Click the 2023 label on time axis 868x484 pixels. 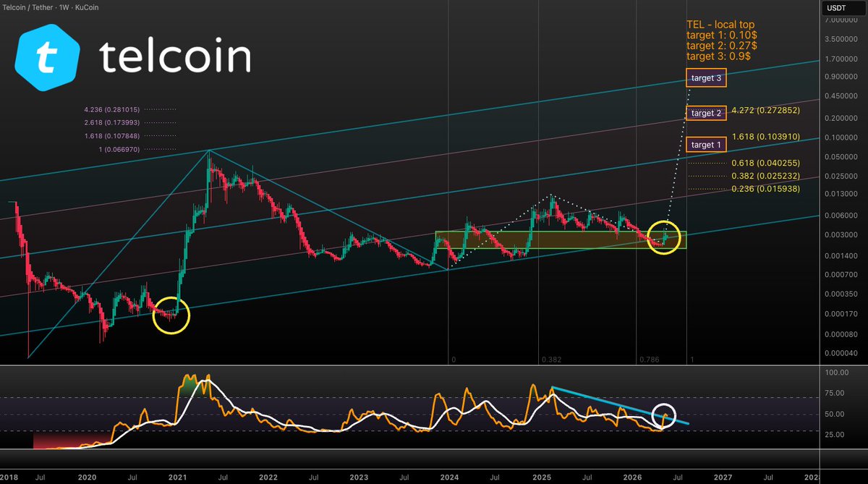coord(359,477)
